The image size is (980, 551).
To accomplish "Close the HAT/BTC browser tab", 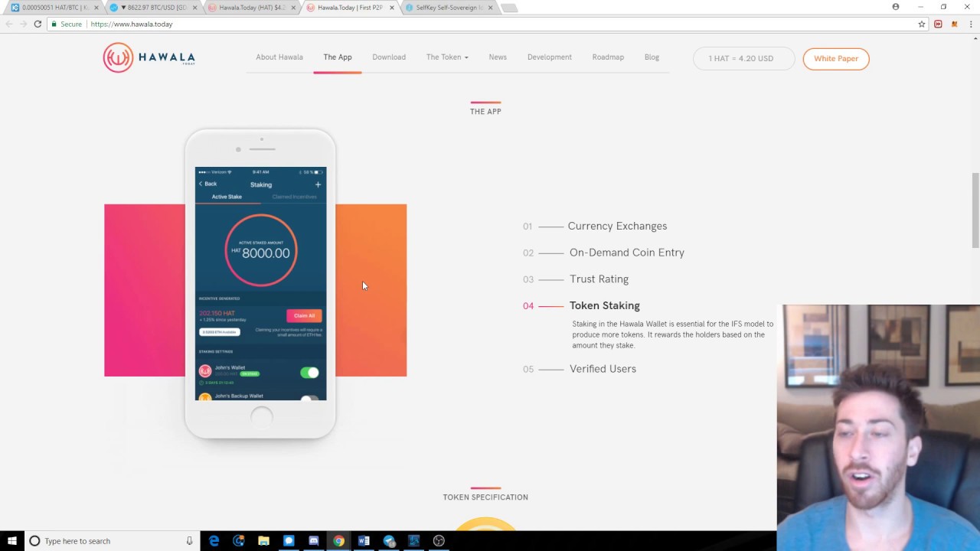I will coord(96,8).
